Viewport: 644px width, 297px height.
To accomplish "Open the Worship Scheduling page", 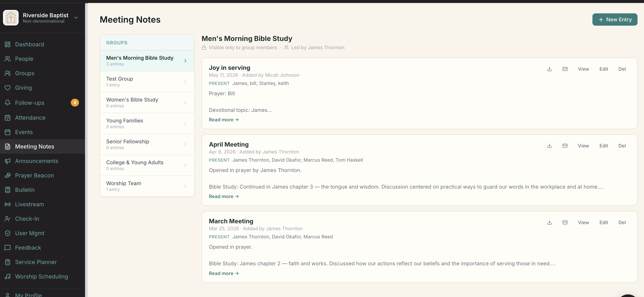I will pos(43,277).
